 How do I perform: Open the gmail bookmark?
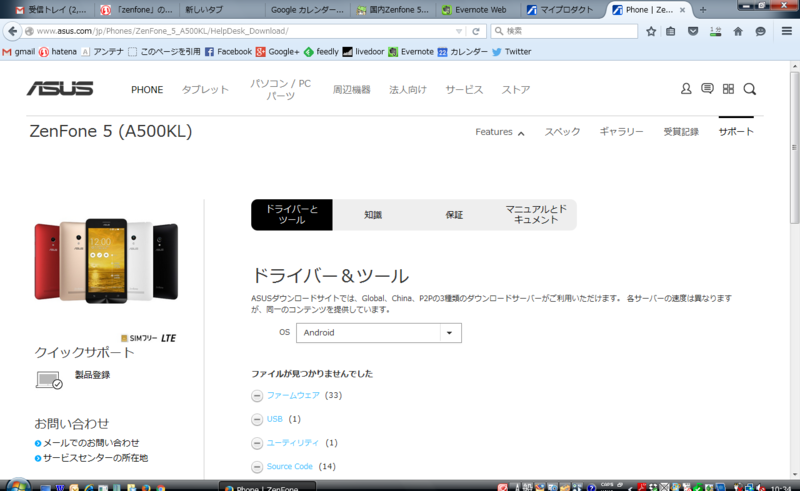19,52
